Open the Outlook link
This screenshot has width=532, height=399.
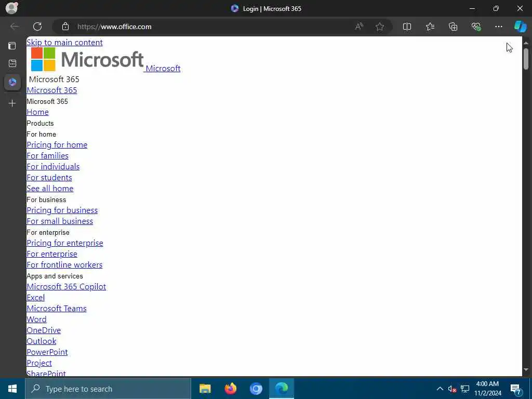[x=42, y=341]
